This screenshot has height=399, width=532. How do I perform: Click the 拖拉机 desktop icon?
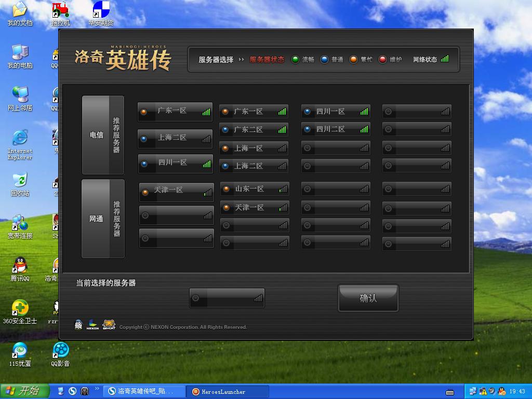point(60,14)
